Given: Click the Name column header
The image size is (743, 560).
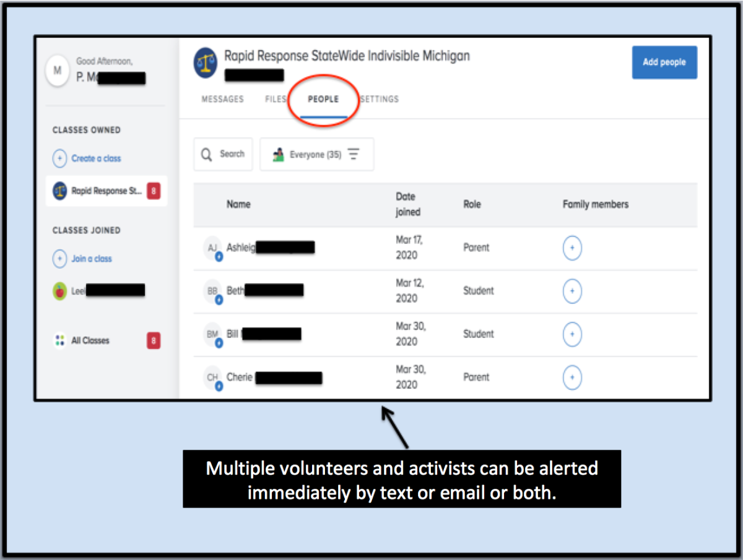Looking at the screenshot, I should [238, 204].
